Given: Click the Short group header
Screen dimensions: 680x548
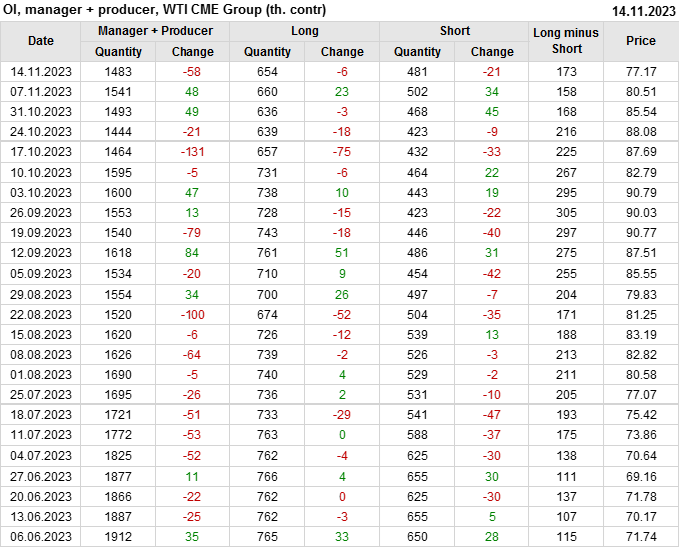Looking at the screenshot, I should [x=455, y=31].
